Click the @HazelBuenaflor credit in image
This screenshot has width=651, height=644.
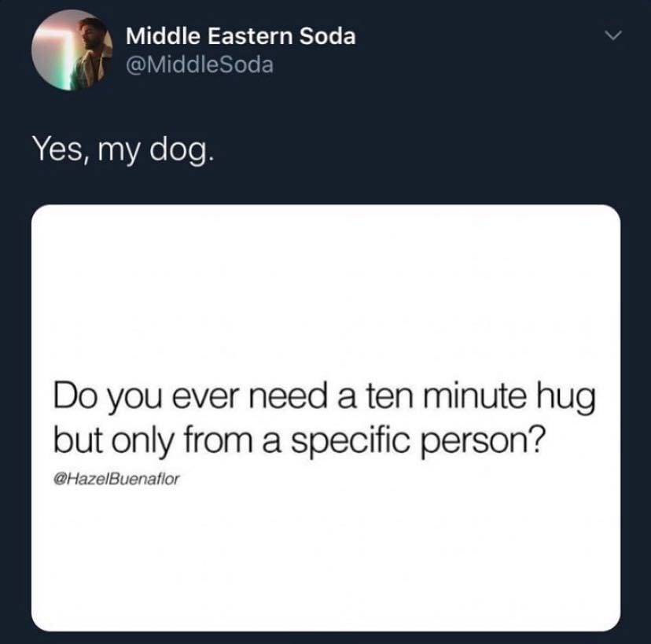coord(116,479)
